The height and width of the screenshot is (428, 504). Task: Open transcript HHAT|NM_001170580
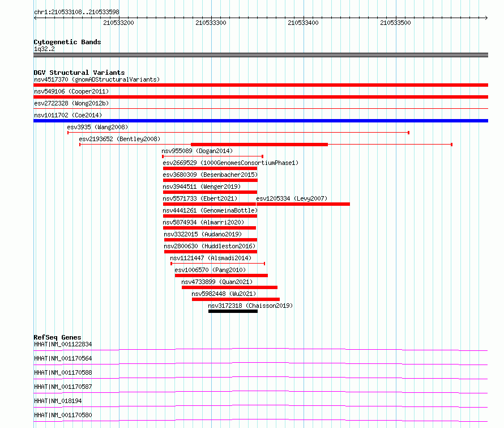click(63, 415)
